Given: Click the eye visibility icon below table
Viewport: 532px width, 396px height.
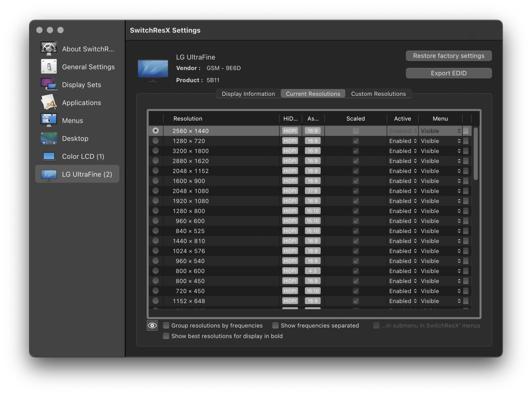Looking at the screenshot, I should 152,325.
